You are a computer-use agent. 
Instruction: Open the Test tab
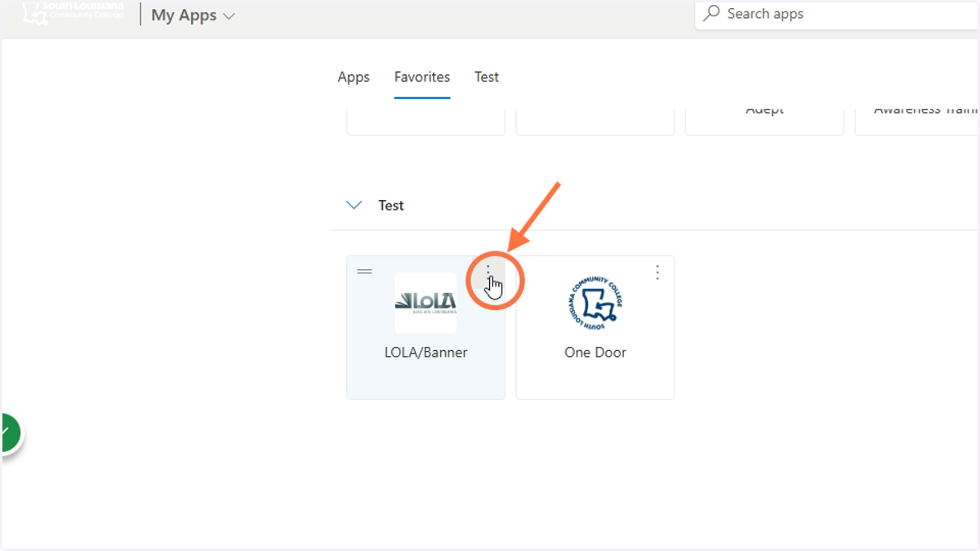pos(487,77)
